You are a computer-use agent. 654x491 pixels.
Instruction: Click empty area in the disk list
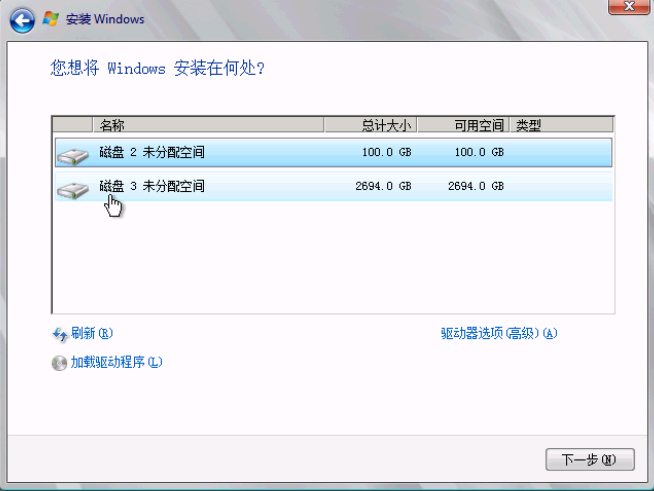click(x=330, y=260)
